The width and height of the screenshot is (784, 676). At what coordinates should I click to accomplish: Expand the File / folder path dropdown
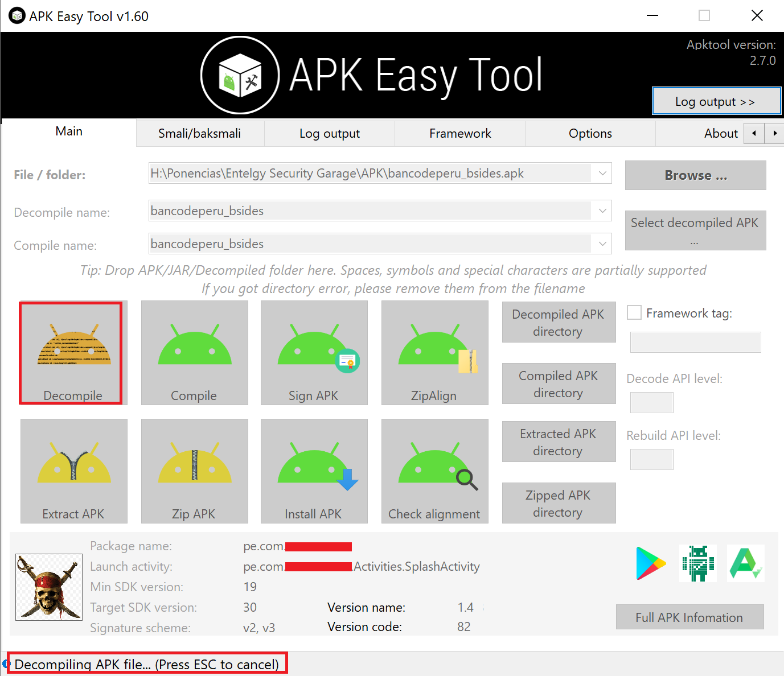(602, 174)
